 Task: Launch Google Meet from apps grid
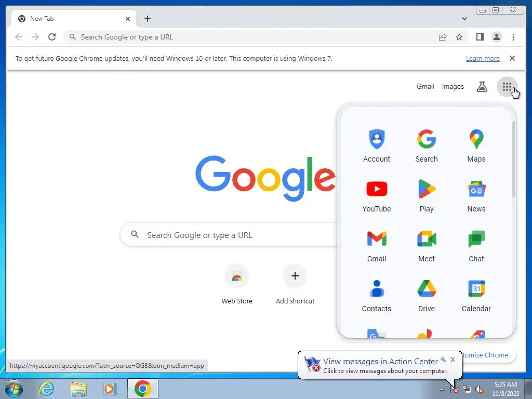427,245
